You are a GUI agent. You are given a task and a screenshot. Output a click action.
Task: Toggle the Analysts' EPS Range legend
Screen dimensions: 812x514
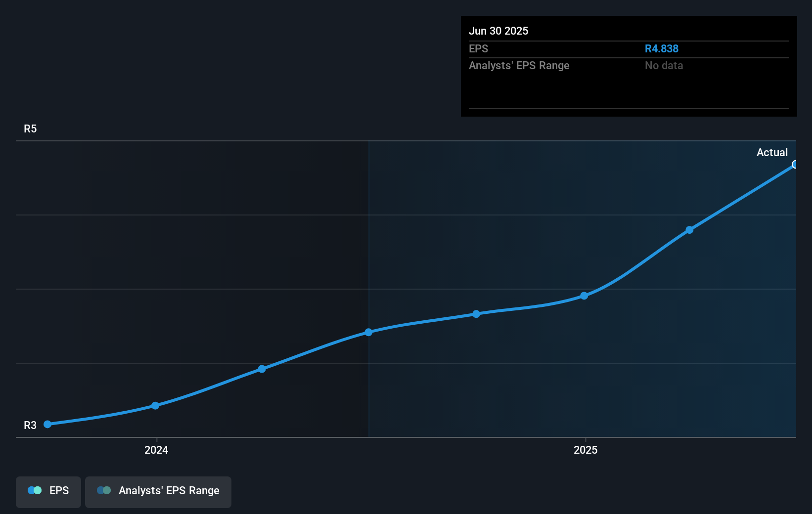pos(158,492)
